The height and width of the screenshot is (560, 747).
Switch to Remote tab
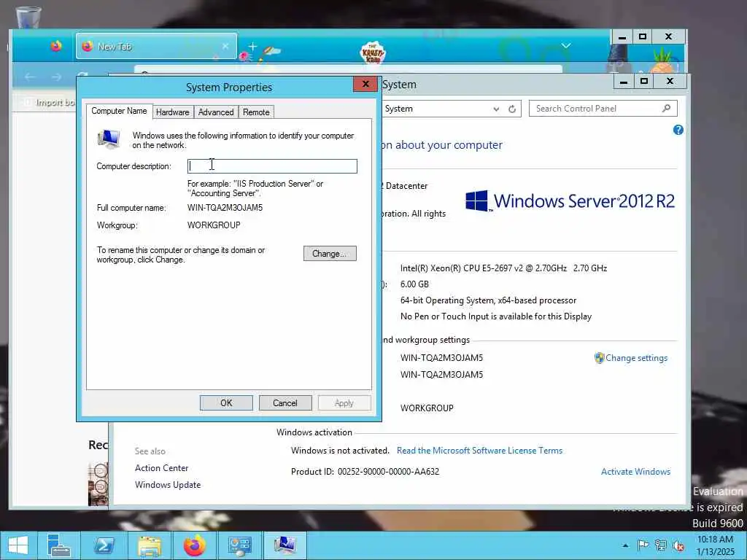click(x=256, y=112)
